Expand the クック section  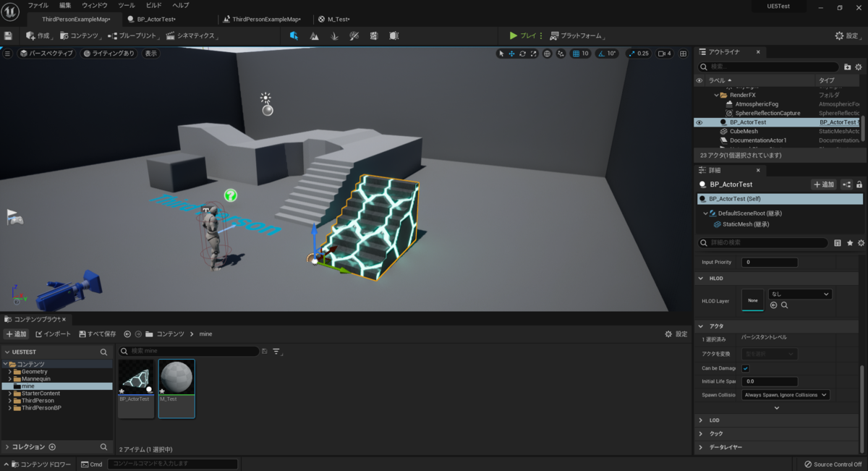[x=700, y=433]
